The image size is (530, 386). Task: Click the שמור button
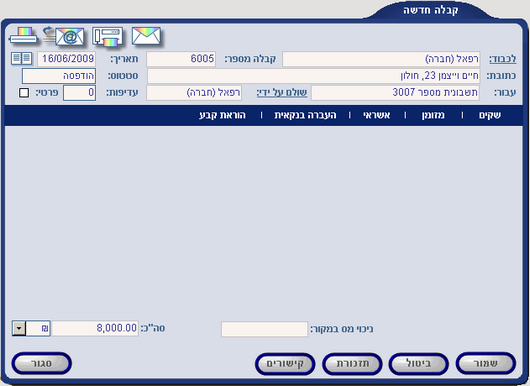485,364
